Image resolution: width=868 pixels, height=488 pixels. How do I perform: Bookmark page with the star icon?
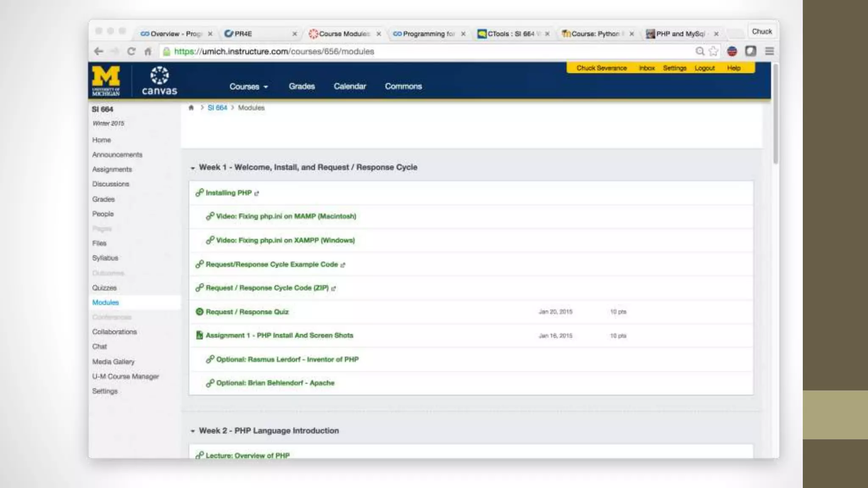pyautogui.click(x=714, y=51)
